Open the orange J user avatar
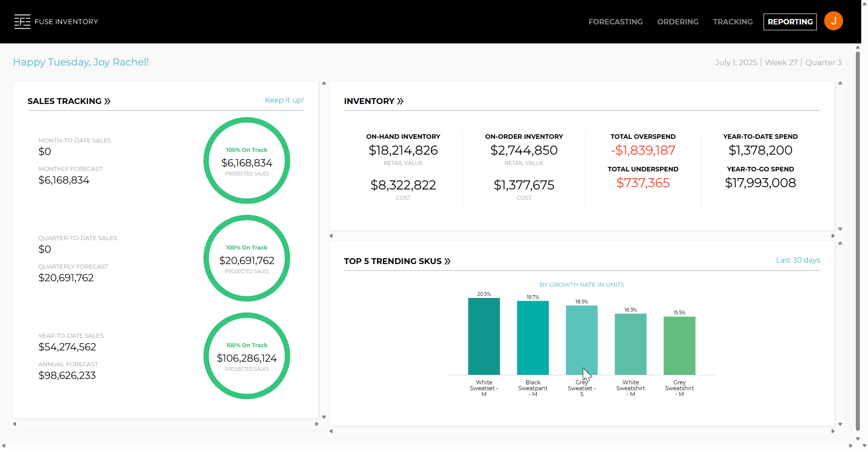 (833, 21)
